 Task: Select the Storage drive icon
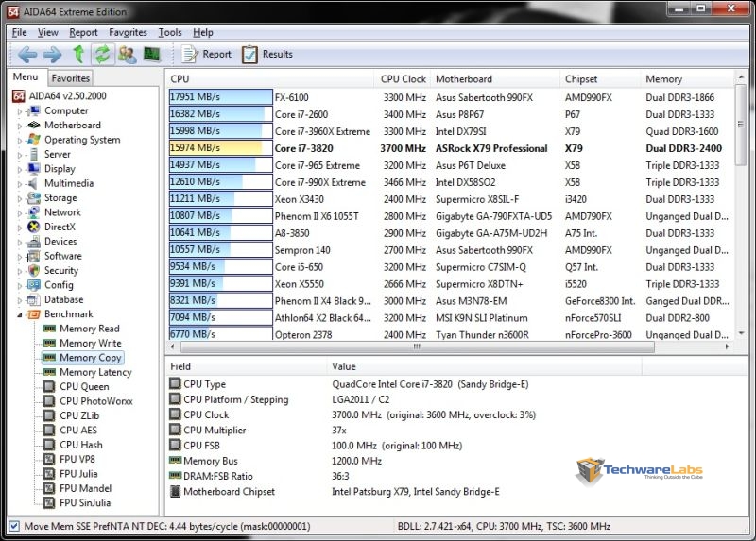[x=34, y=198]
